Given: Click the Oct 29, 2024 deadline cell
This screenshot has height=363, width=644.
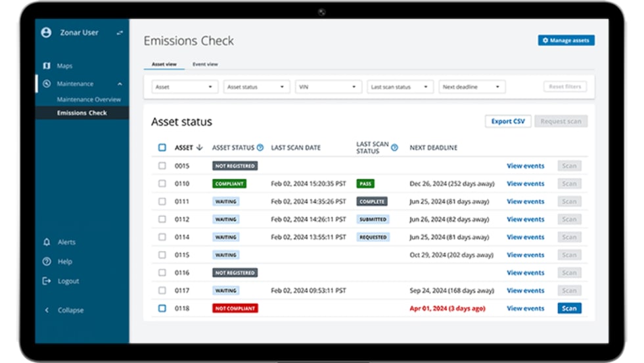Looking at the screenshot, I should (x=451, y=255).
